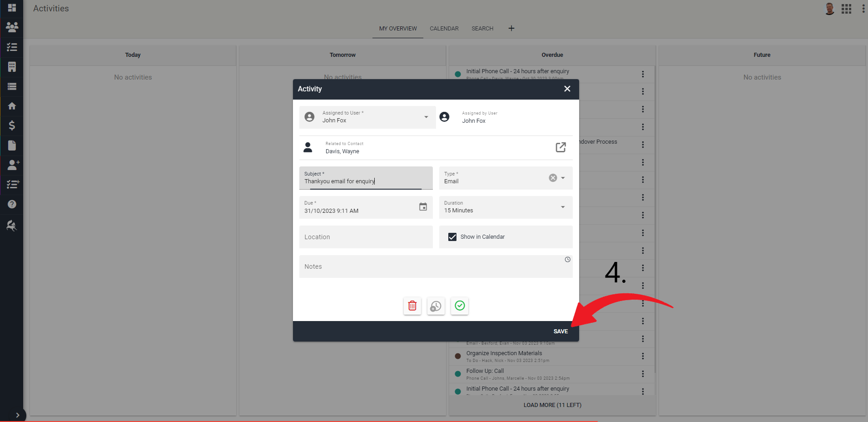868x422 pixels.
Task: Reschedule the activity via the clock icon
Action: pos(436,306)
